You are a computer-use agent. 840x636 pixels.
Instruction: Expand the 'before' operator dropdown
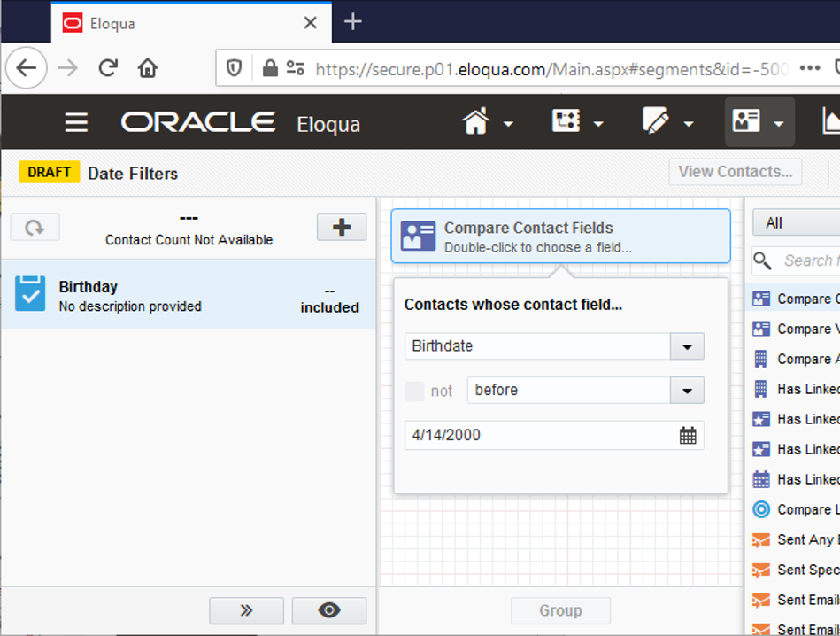(687, 391)
